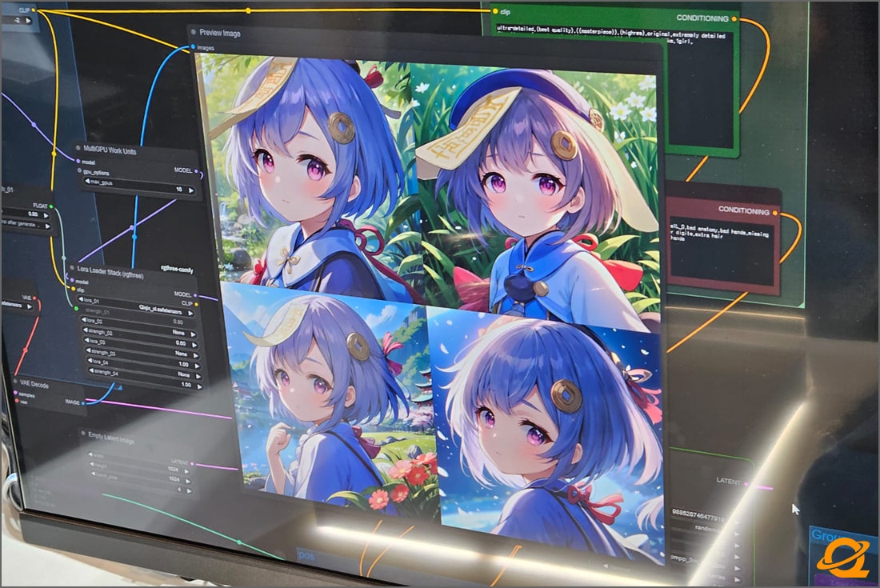Click the CONDITIONING output socket on the green node

pyautogui.click(x=734, y=20)
